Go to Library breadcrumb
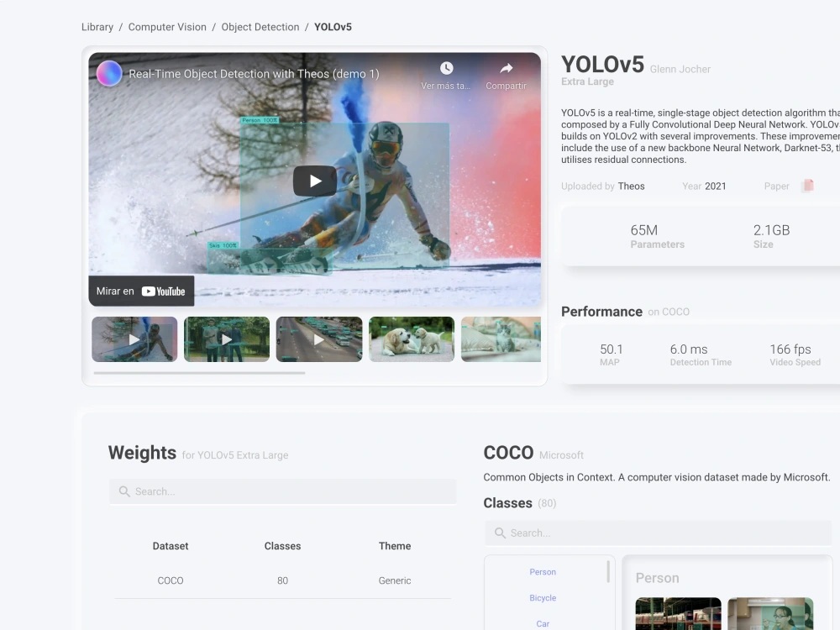This screenshot has height=630, width=840. [97, 27]
